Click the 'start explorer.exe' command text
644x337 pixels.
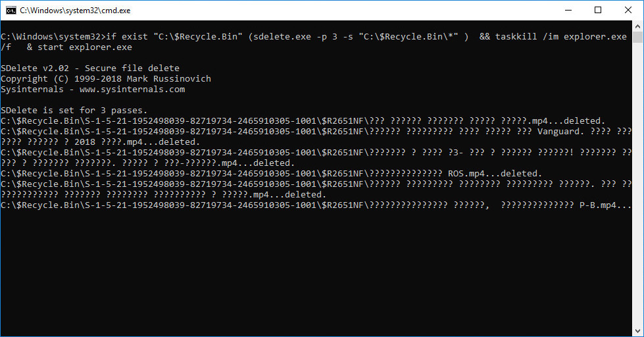[x=85, y=47]
